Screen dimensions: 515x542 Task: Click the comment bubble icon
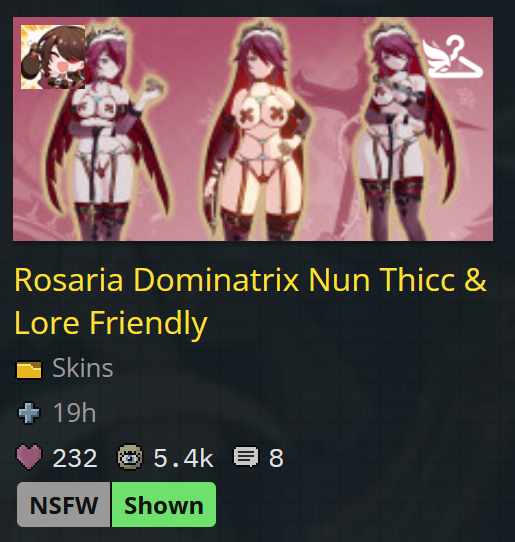246,457
